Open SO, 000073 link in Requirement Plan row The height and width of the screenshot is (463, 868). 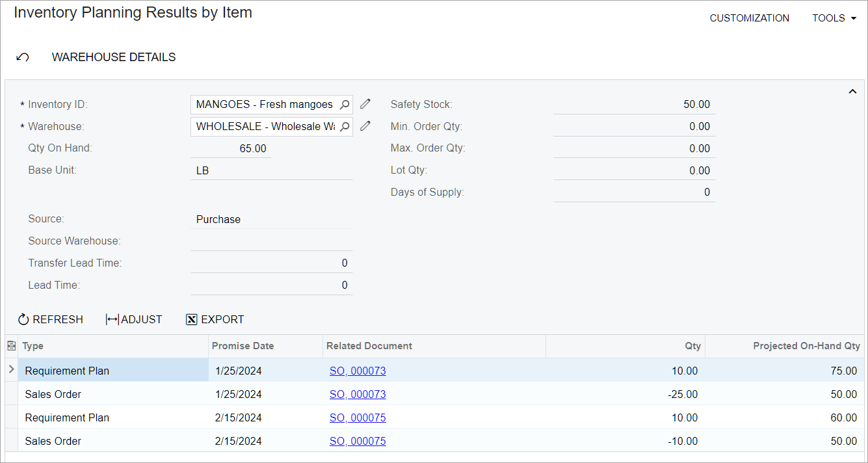[x=358, y=371]
